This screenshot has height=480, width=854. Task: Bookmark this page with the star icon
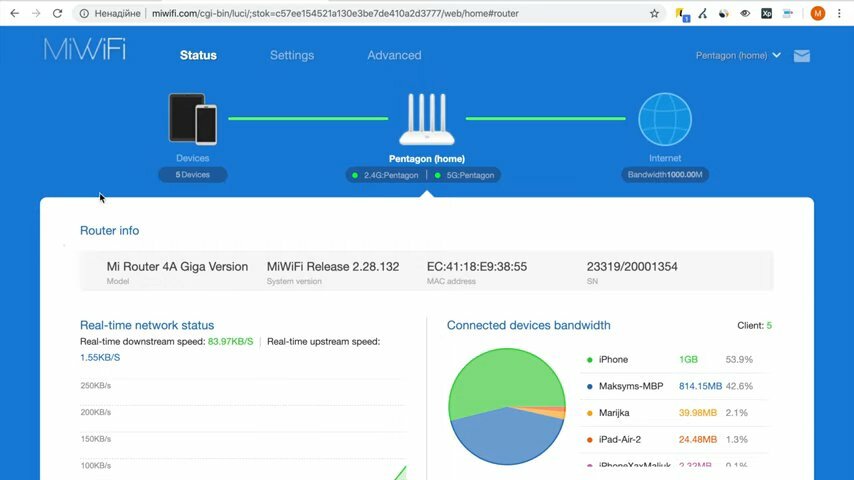(x=654, y=13)
